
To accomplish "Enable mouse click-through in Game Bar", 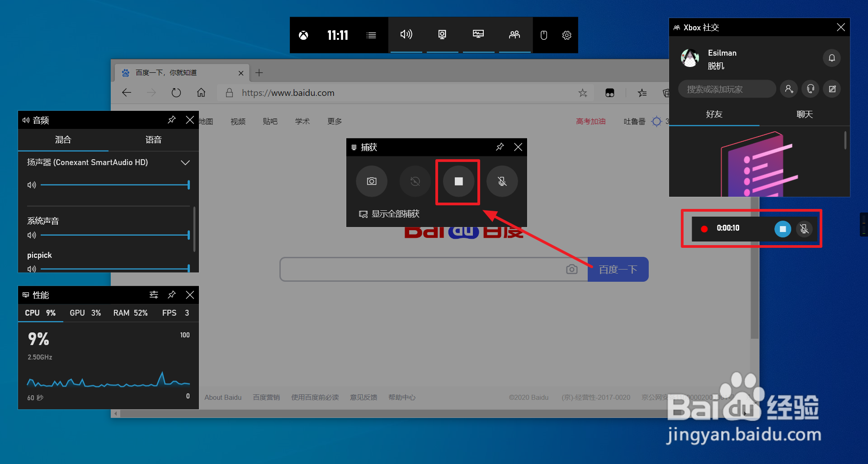I will (544, 35).
